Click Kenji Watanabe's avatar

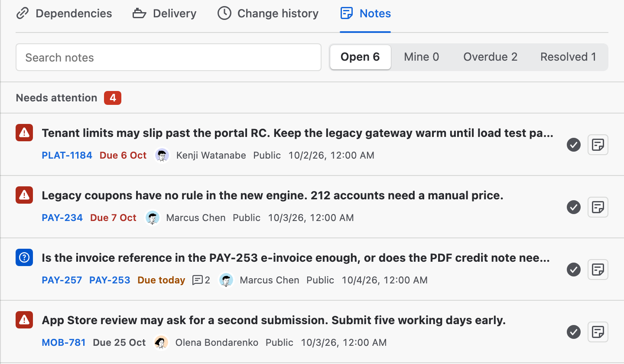point(162,155)
